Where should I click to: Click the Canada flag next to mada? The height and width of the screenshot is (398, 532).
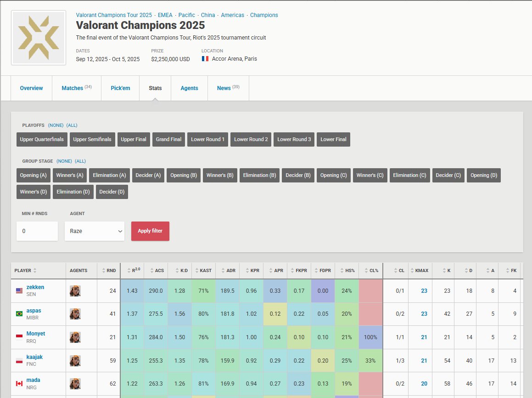pos(19,384)
